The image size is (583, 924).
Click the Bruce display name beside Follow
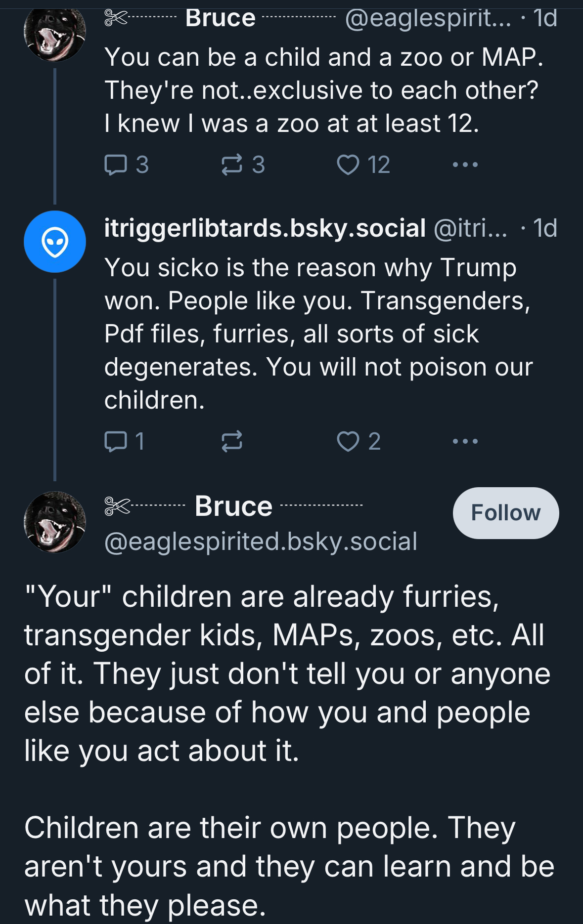233,506
